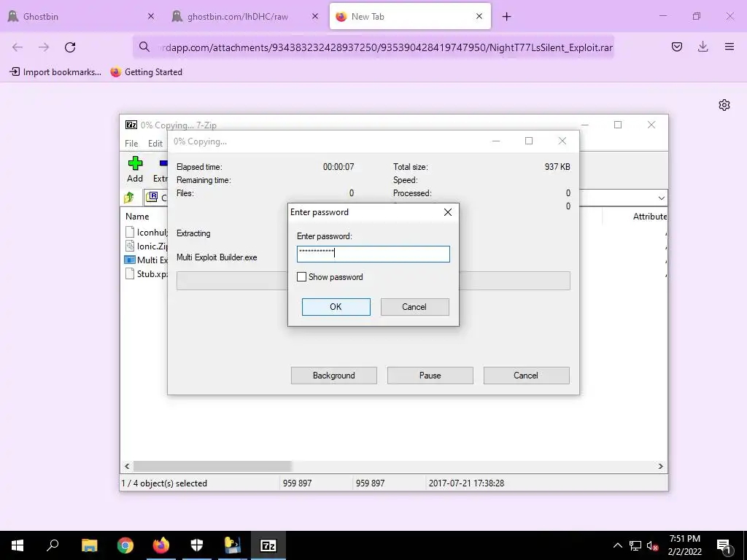Open the taskbar clock and date
The width and height of the screenshot is (747, 560).
click(x=685, y=545)
